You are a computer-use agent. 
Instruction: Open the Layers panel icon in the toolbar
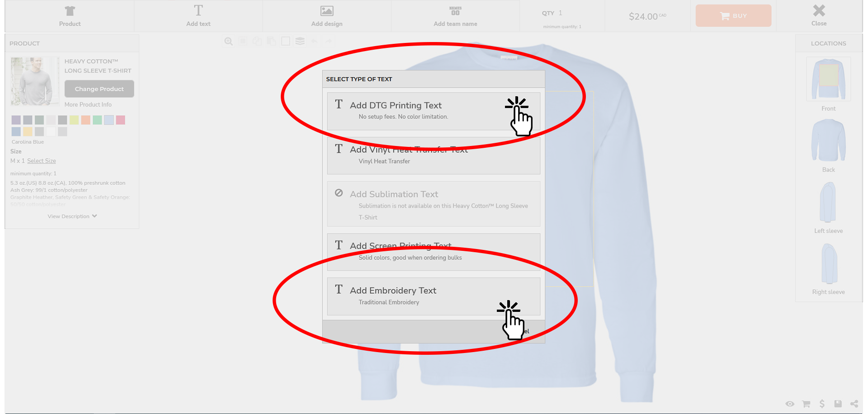coord(300,41)
